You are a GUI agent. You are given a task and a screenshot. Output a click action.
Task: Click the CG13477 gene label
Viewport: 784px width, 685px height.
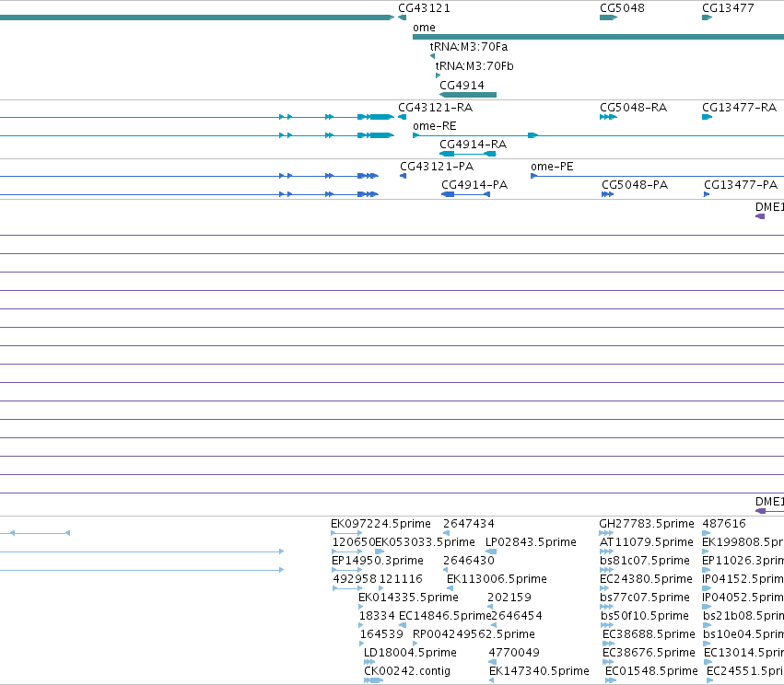728,8
